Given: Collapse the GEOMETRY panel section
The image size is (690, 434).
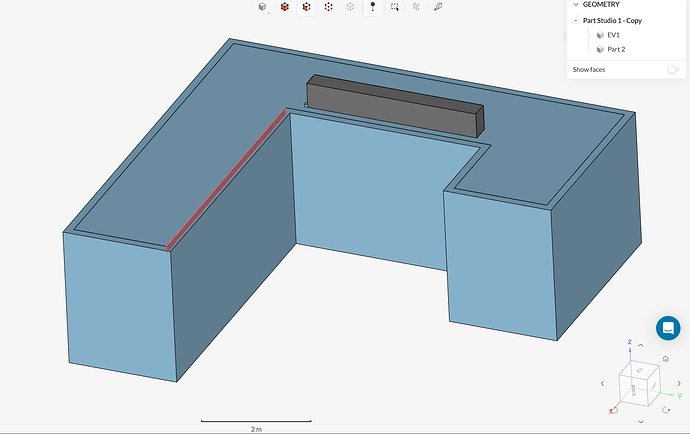Looking at the screenshot, I should click(574, 4).
